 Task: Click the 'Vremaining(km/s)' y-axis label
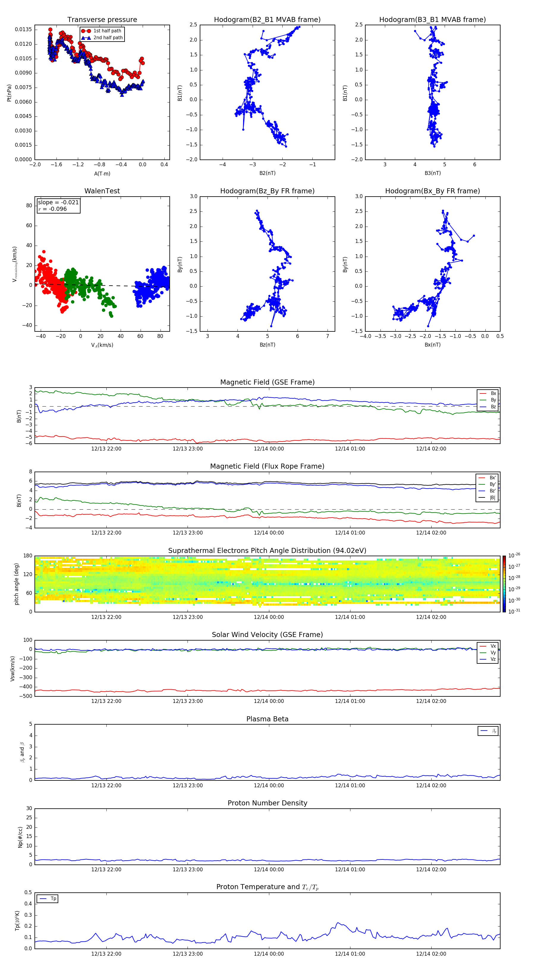pos(15,264)
